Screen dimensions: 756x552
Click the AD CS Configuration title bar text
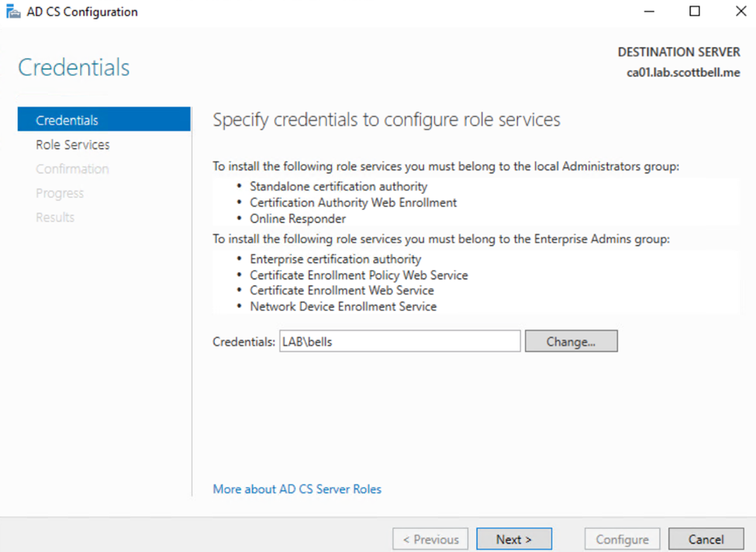82,12
